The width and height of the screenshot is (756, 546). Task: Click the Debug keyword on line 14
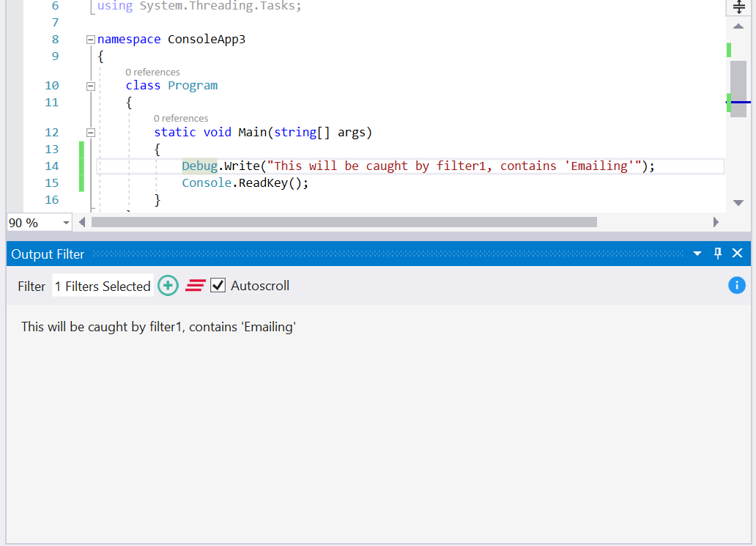[x=199, y=166]
